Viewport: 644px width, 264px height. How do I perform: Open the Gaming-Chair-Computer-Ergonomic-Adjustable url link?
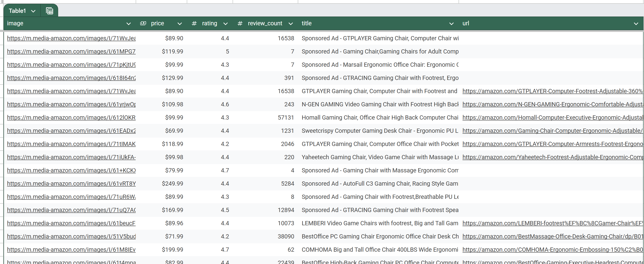[552, 131]
